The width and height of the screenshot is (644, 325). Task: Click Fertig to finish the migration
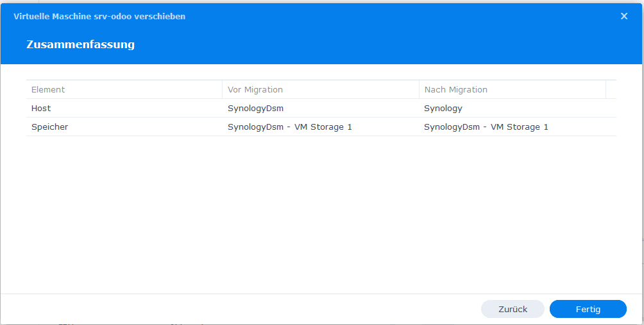tap(588, 309)
